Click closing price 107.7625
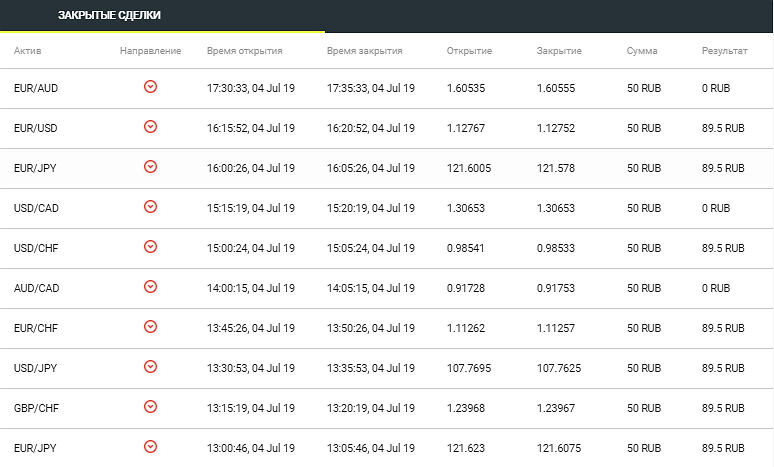Screen dimensions: 774x467 [559, 368]
